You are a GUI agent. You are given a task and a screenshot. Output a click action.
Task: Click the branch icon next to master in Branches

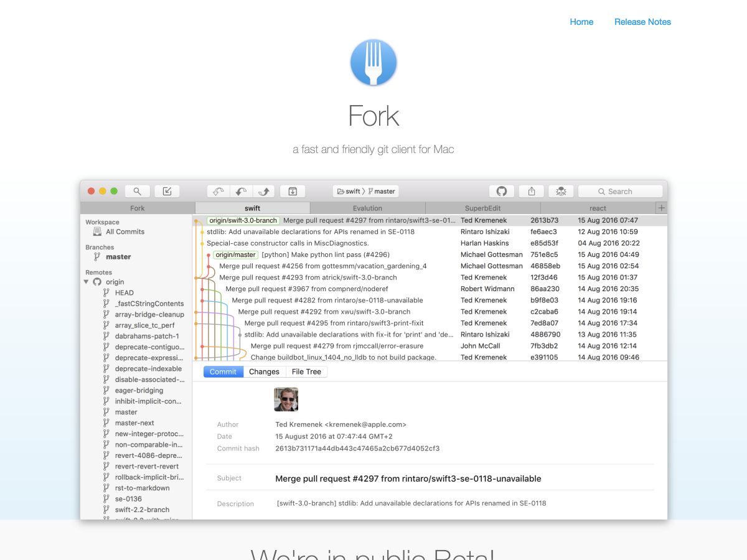coord(97,256)
